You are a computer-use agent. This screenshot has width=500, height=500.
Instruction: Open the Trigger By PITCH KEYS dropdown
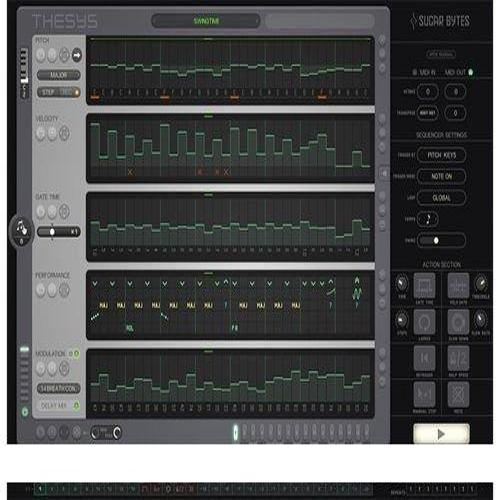441,155
